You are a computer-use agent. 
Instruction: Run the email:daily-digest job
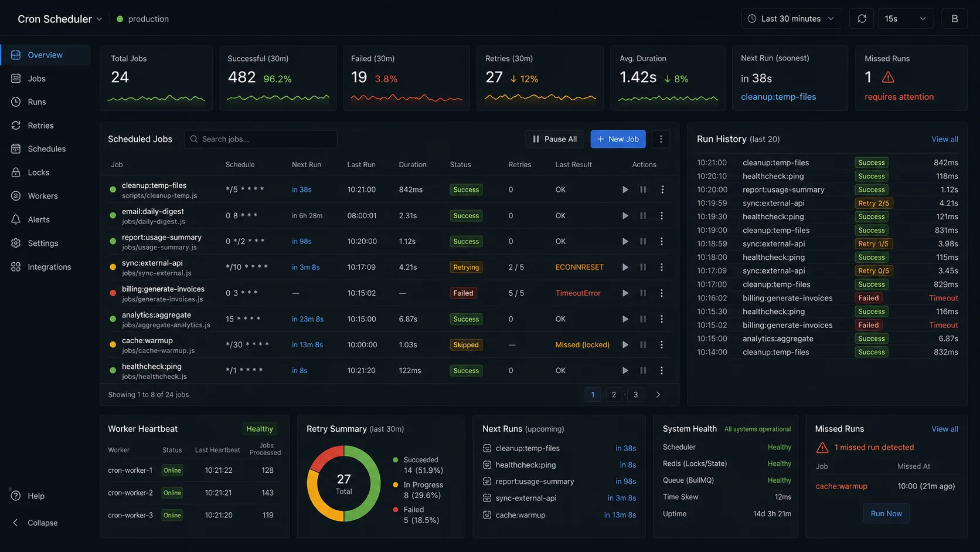point(625,216)
